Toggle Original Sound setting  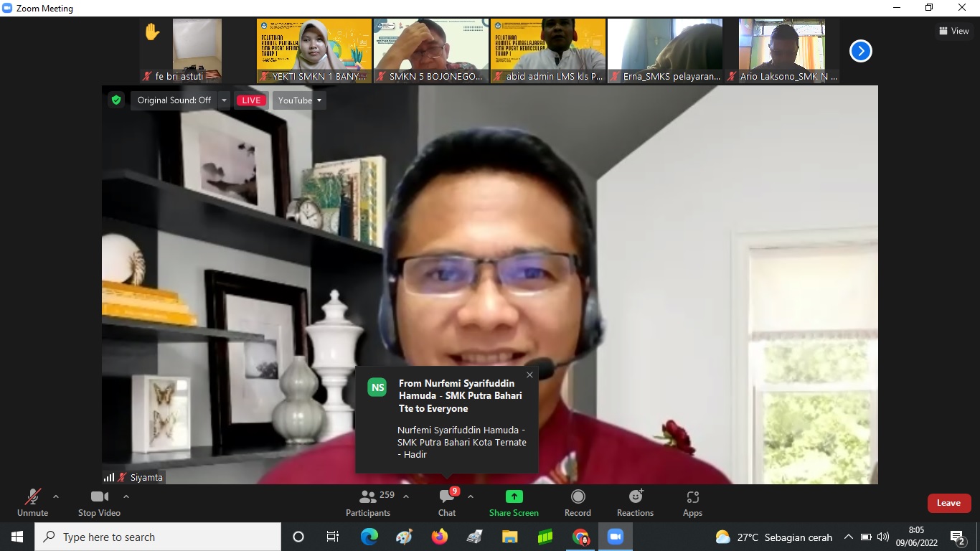tap(174, 100)
